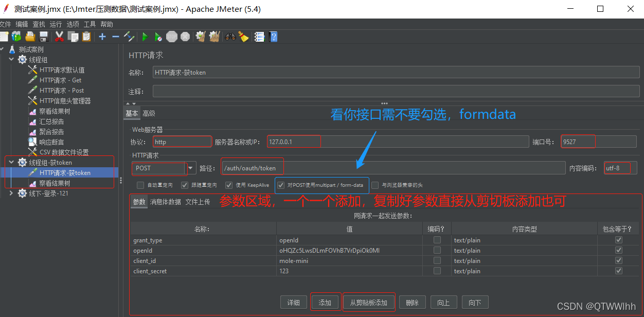Select 响应断言 in the tree
The width and height of the screenshot is (644, 317).
pos(51,142)
